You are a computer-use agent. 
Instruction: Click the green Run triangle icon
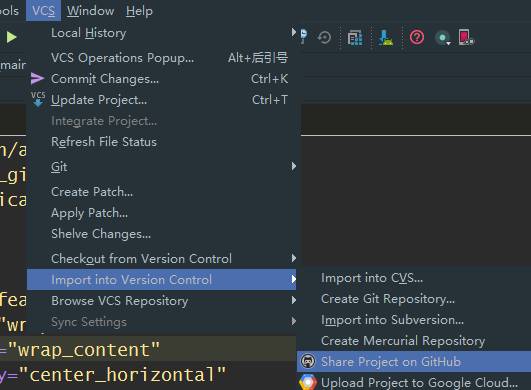pyautogui.click(x=12, y=37)
